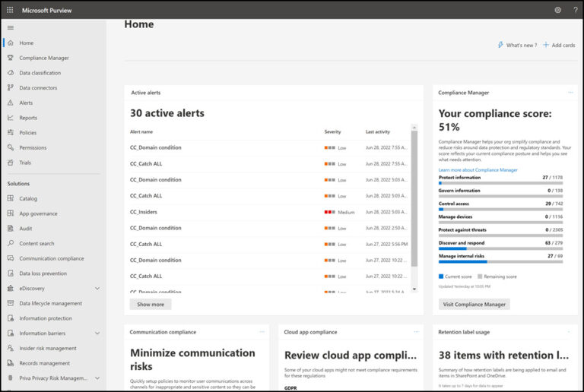Click the Show more alerts button
The height and width of the screenshot is (392, 584).
coord(151,304)
